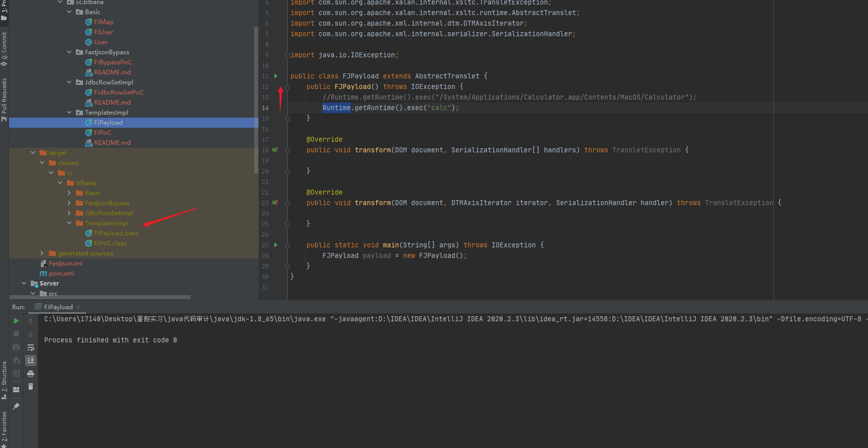This screenshot has height=448, width=868.
Task: Click override gutter icon on line 18
Action: [x=275, y=150]
